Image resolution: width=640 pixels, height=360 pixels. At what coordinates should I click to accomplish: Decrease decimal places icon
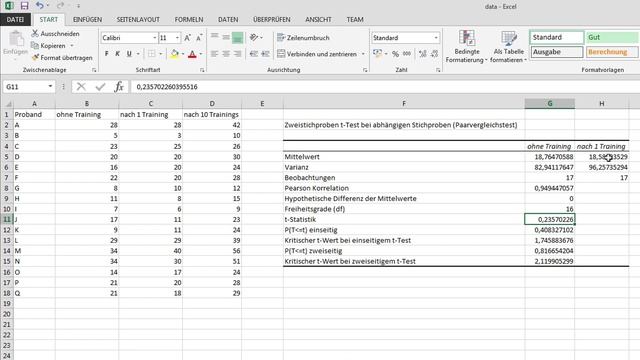[x=434, y=54]
